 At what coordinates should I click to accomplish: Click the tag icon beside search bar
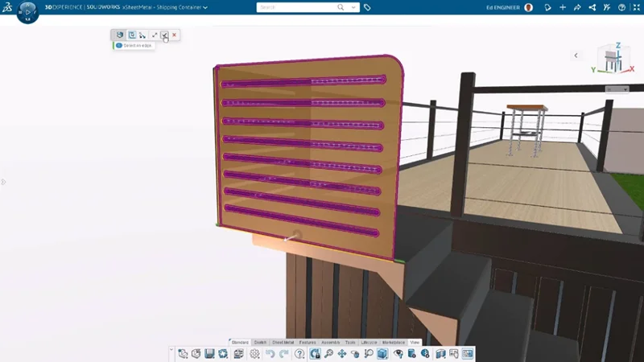click(x=367, y=7)
